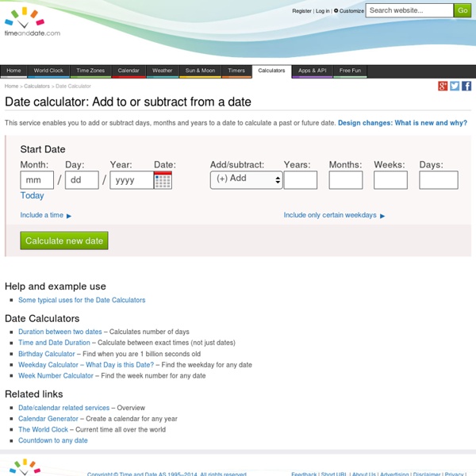476x476 pixels.
Task: Switch to the Sun & Moon tab
Action: tap(200, 71)
